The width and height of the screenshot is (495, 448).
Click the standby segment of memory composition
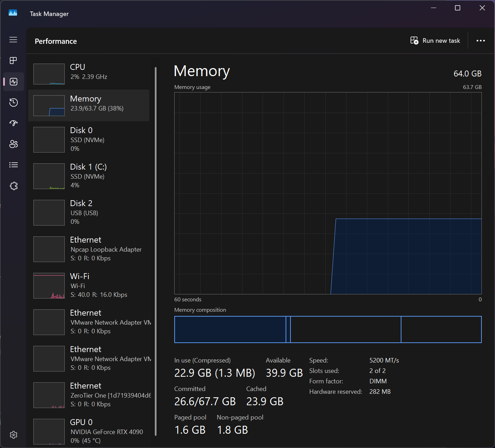click(x=346, y=329)
